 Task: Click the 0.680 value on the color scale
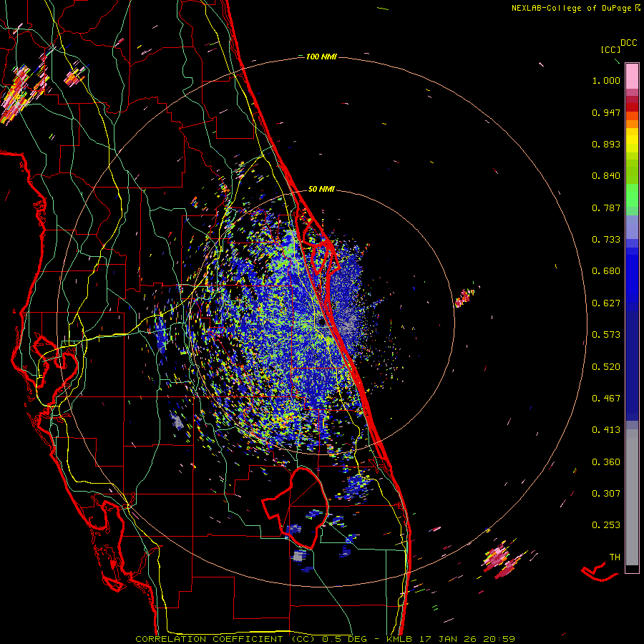click(606, 271)
